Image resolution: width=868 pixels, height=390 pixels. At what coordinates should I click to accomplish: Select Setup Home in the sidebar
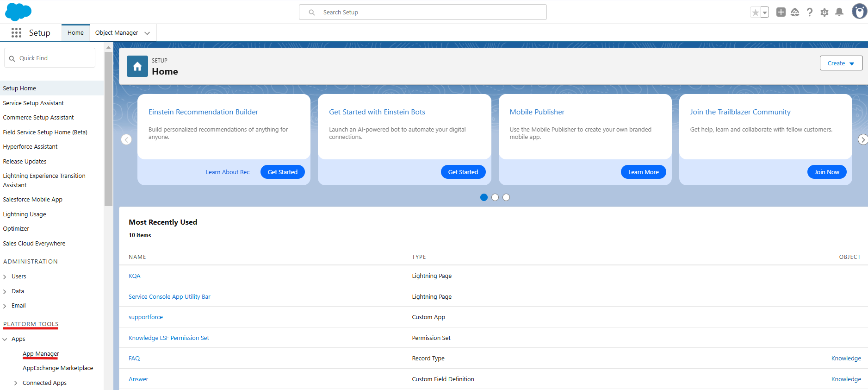52,88
